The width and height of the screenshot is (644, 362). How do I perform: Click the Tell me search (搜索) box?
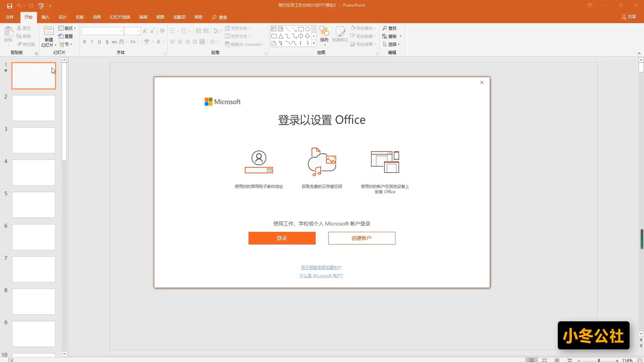tap(220, 17)
